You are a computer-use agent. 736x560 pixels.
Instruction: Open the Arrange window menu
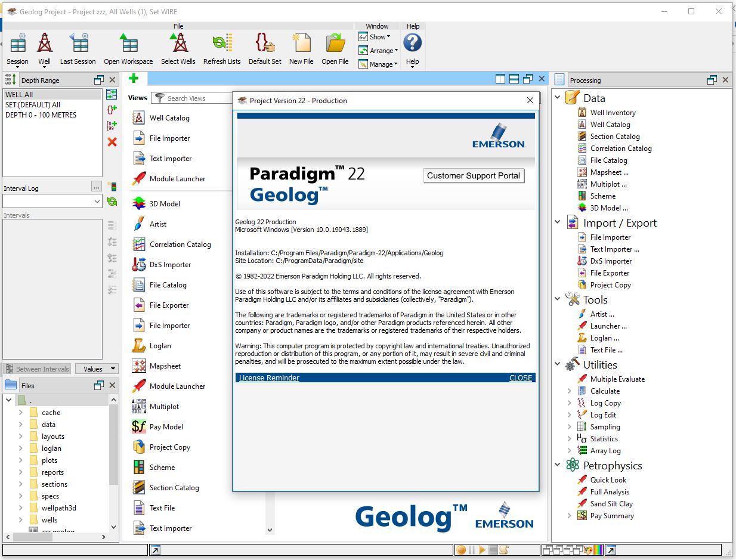[379, 51]
